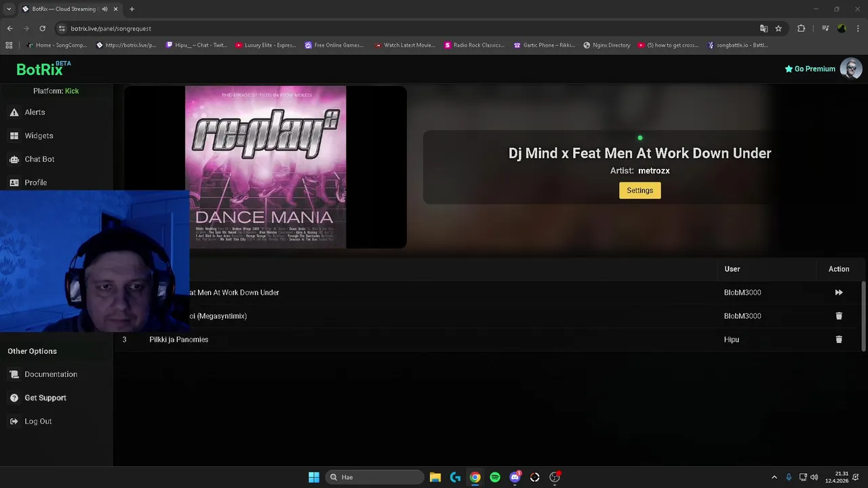Open the Free Online Games bookmark
Screen dimensions: 868x488
click(x=334, y=45)
